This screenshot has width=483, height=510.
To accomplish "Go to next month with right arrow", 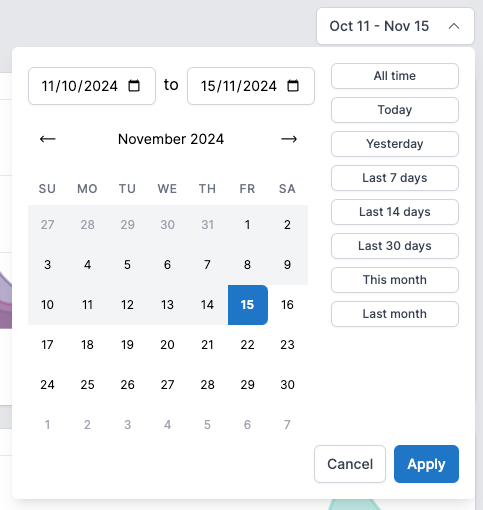I will [x=289, y=139].
